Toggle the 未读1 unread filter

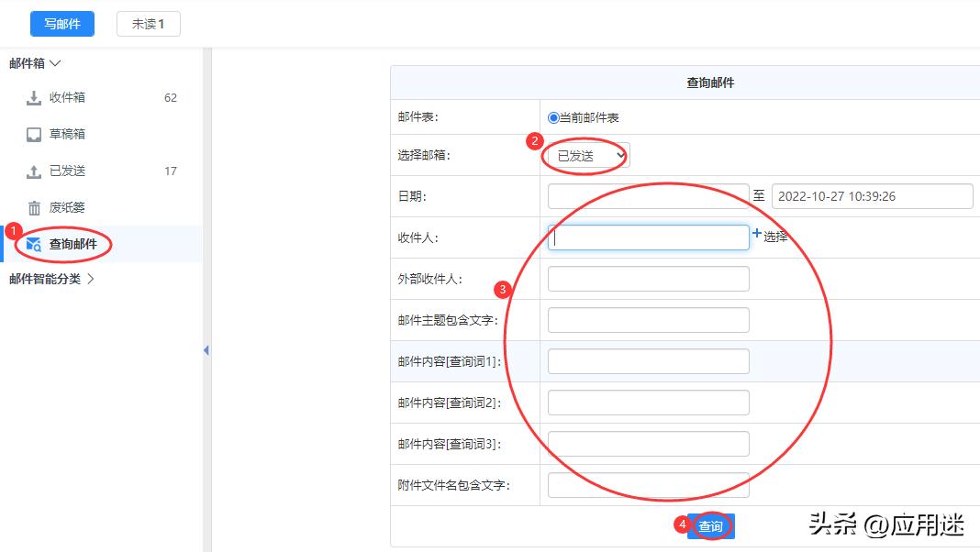(x=148, y=24)
